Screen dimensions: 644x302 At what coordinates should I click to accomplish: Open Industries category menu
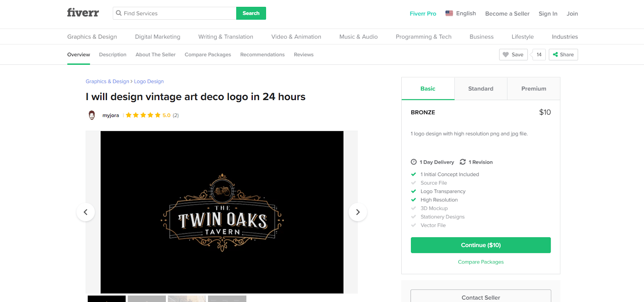(x=565, y=37)
